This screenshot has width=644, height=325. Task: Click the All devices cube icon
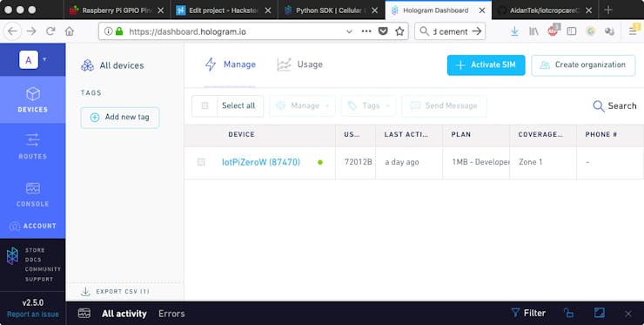[x=87, y=65]
